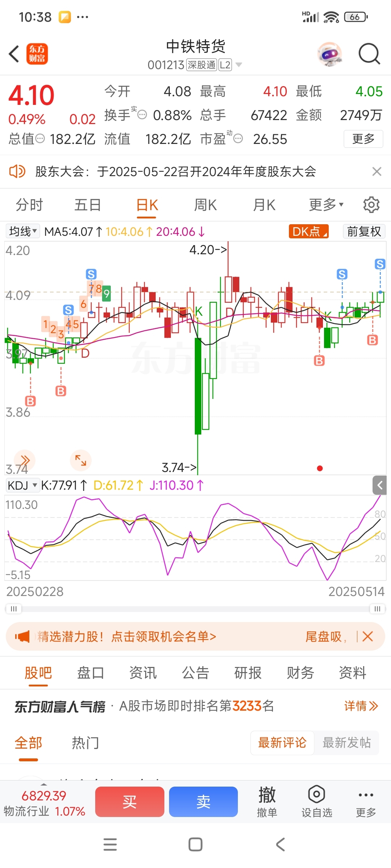Click the red 买 buy button
The image size is (391, 868).
click(x=130, y=802)
